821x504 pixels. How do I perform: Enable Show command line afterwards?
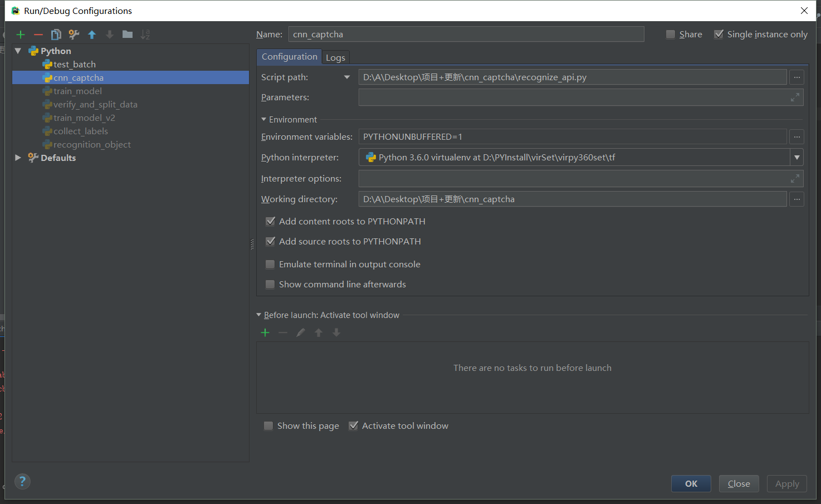click(x=270, y=285)
